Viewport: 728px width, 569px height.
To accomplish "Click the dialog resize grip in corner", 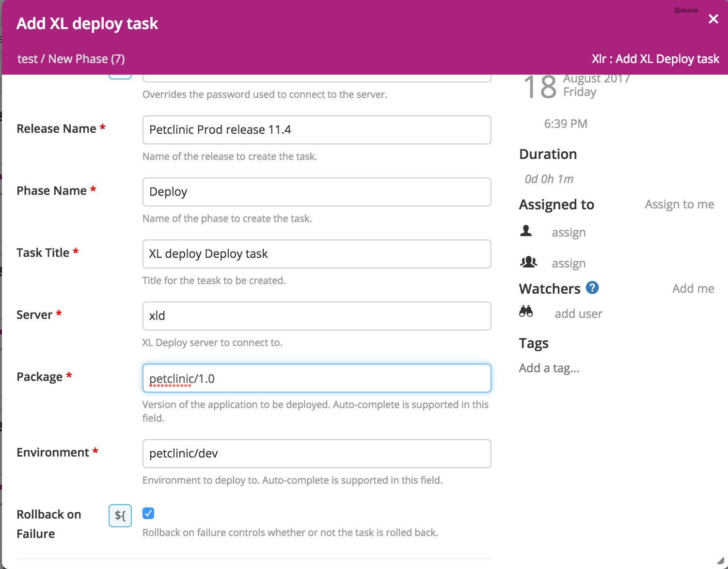I will point(721,561).
